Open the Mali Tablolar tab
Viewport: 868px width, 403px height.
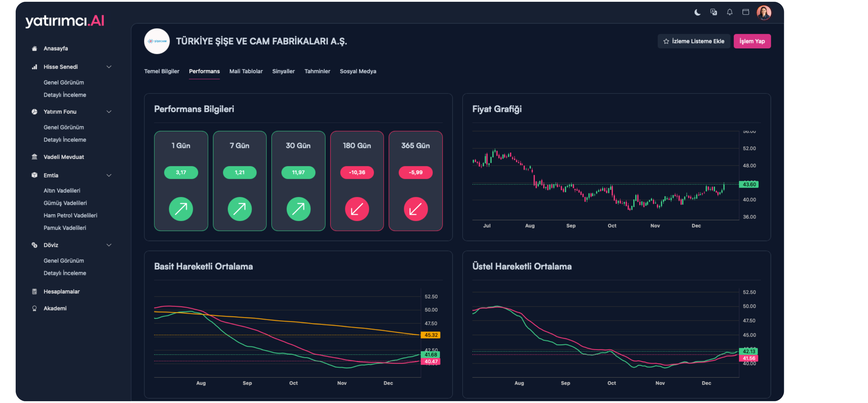(246, 71)
